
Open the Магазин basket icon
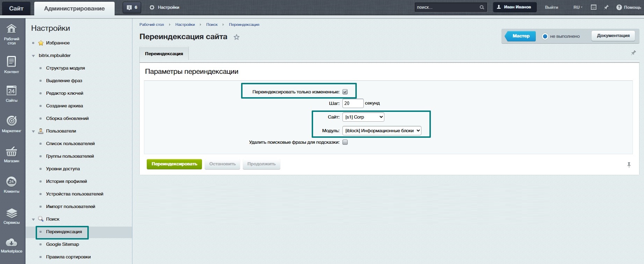[x=12, y=152]
